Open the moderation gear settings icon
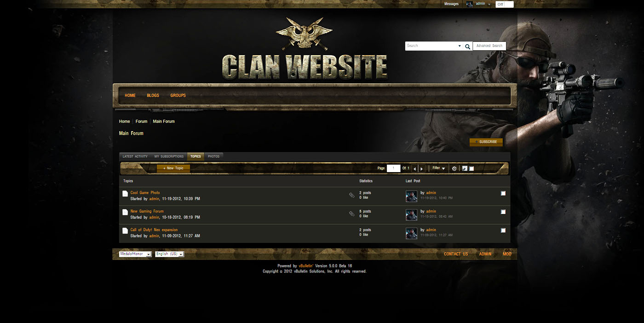The width and height of the screenshot is (644, 323). pyautogui.click(x=454, y=168)
